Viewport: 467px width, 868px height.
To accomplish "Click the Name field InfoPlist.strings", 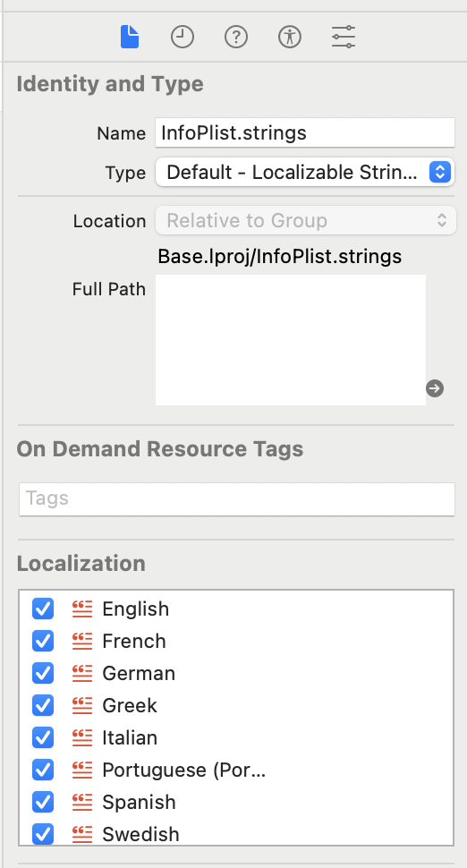I will tap(305, 132).
